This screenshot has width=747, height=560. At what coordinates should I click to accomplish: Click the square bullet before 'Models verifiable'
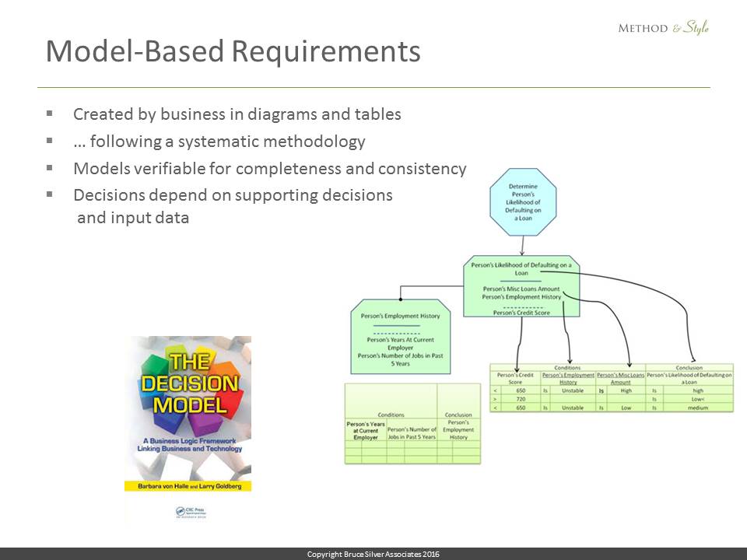(x=50, y=168)
